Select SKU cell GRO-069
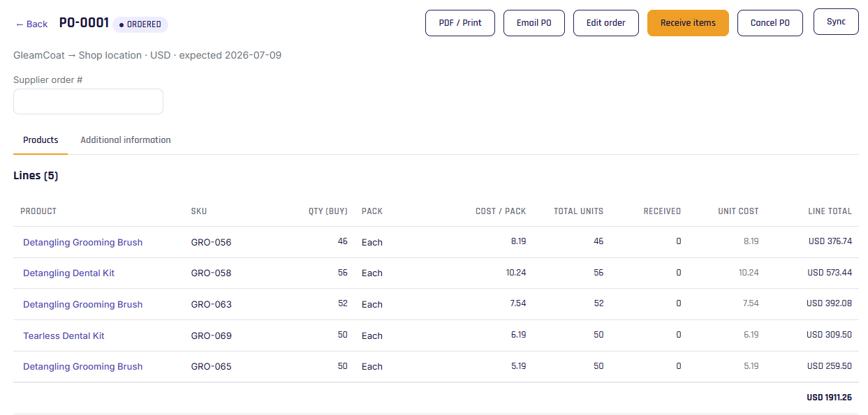868x415 pixels. coord(211,335)
